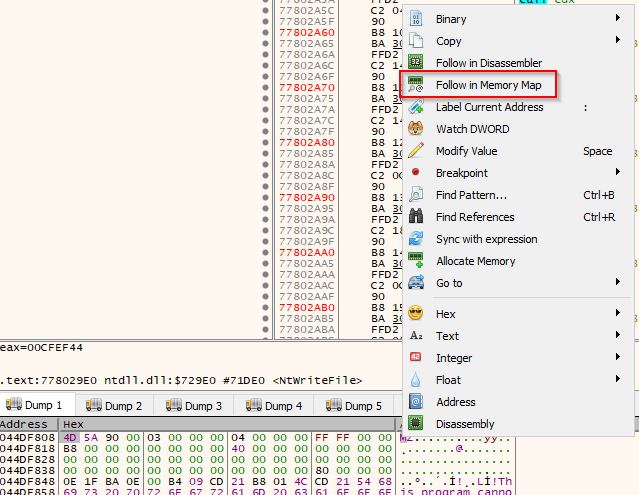Toggle breakpoint bullet at 77802A90
639x495 pixels.
pyautogui.click(x=266, y=198)
